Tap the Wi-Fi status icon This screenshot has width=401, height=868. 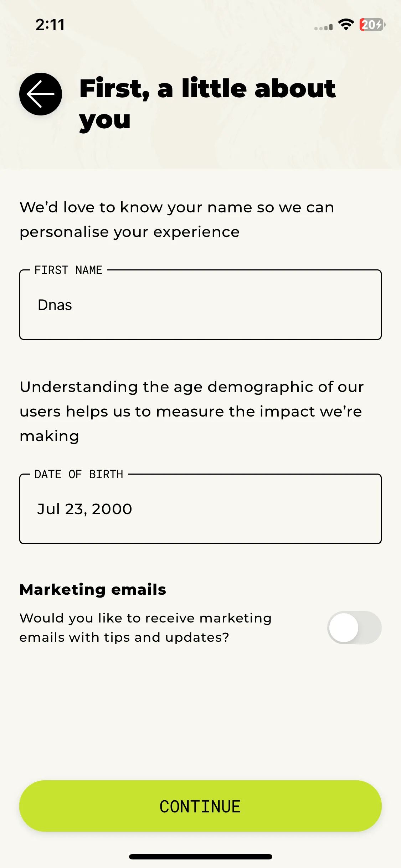click(x=346, y=25)
